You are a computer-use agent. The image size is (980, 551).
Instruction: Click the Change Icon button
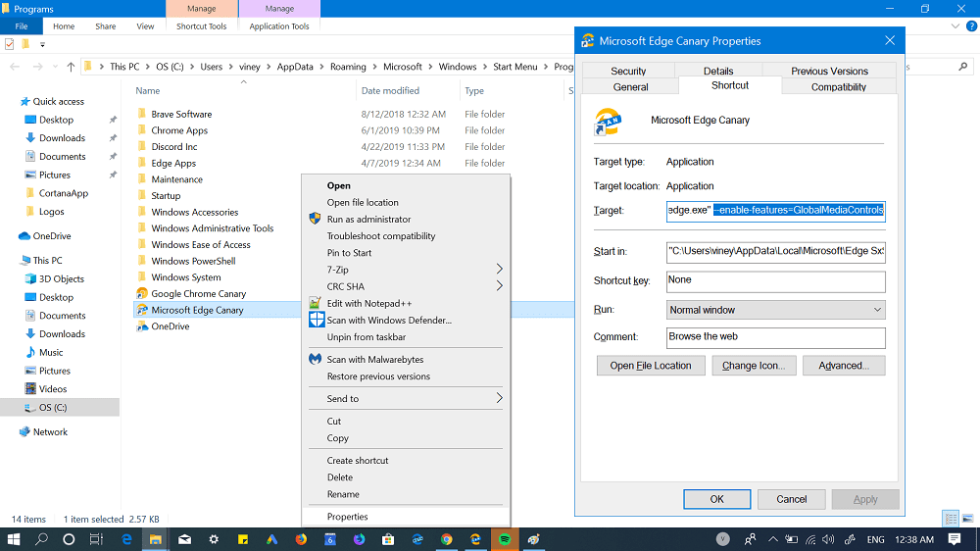point(754,366)
